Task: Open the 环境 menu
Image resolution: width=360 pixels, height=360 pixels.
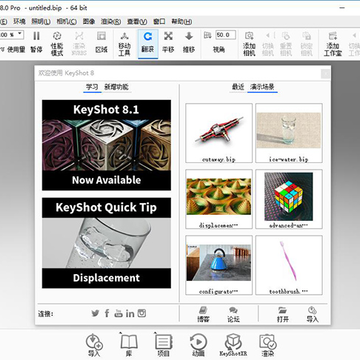Action: coord(19,22)
